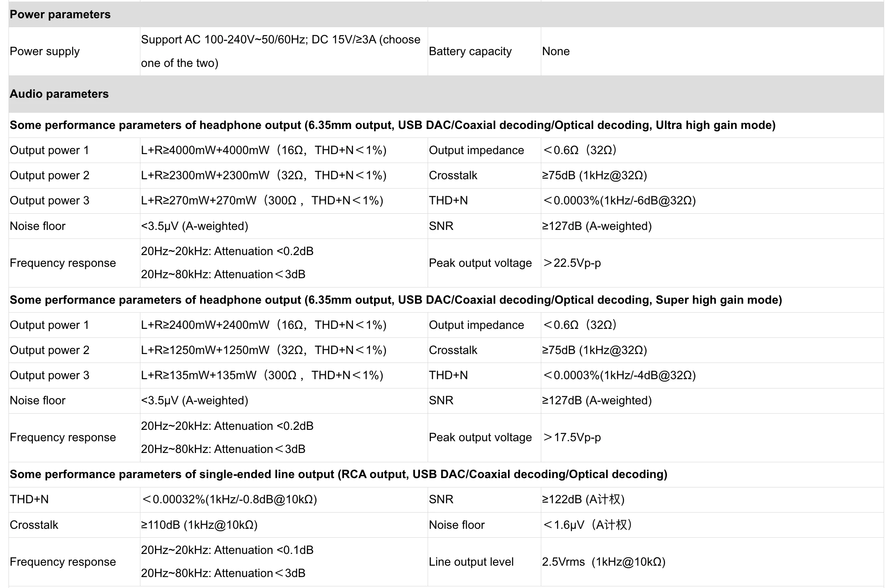Click THD+N value with -6dB@32Ω
891x588 pixels.
tap(619, 201)
